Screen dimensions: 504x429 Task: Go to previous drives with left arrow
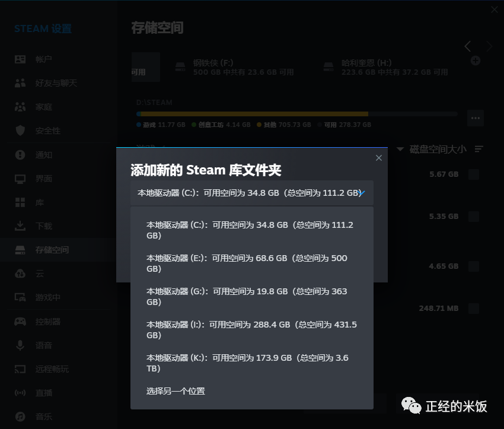(467, 46)
